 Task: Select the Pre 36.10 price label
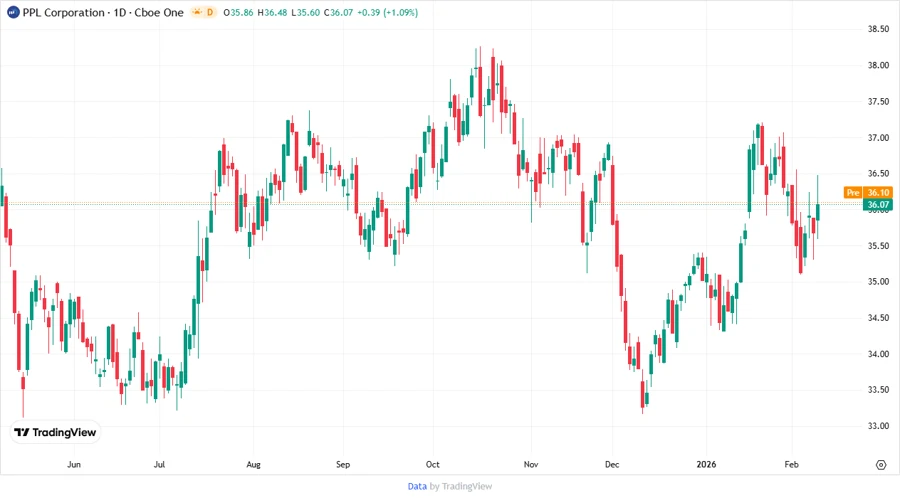pos(868,193)
